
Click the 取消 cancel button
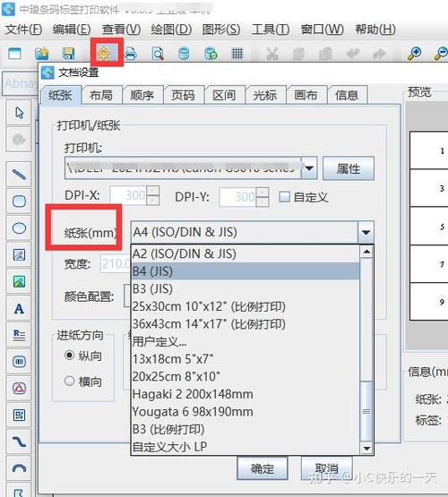326,468
